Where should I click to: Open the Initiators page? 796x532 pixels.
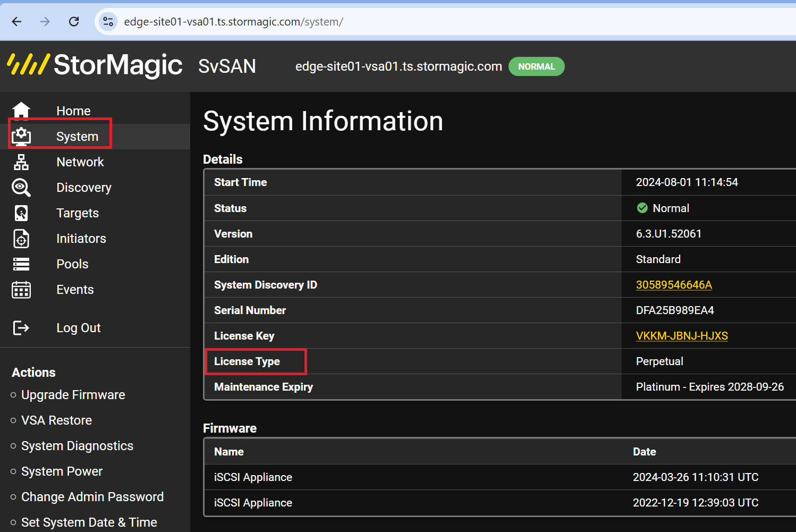point(81,239)
